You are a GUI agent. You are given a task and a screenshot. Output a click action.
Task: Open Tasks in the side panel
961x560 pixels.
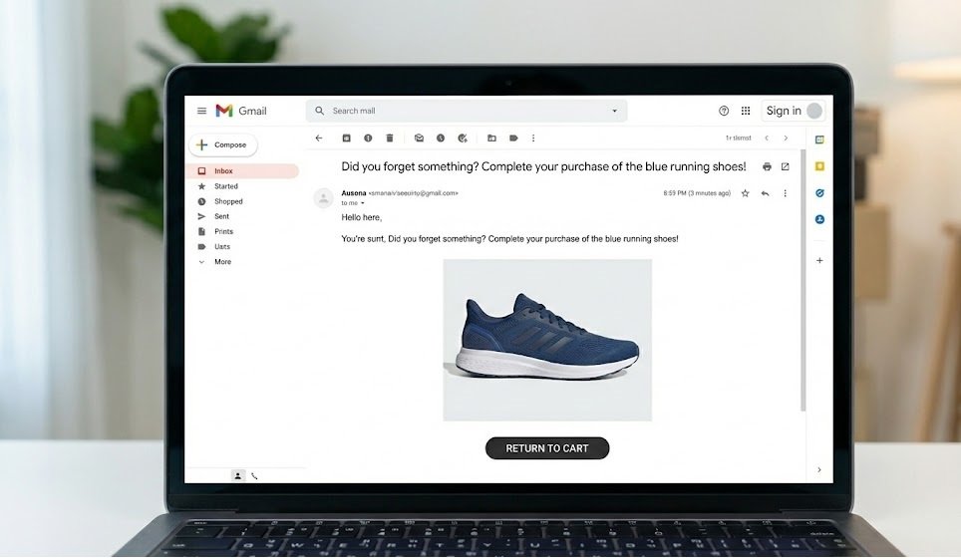pos(819,193)
